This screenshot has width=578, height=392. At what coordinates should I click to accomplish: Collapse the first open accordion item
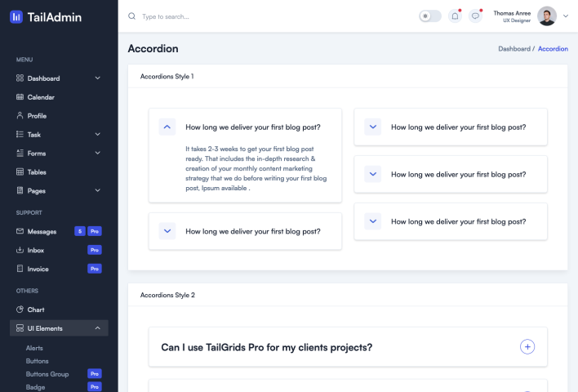167,127
